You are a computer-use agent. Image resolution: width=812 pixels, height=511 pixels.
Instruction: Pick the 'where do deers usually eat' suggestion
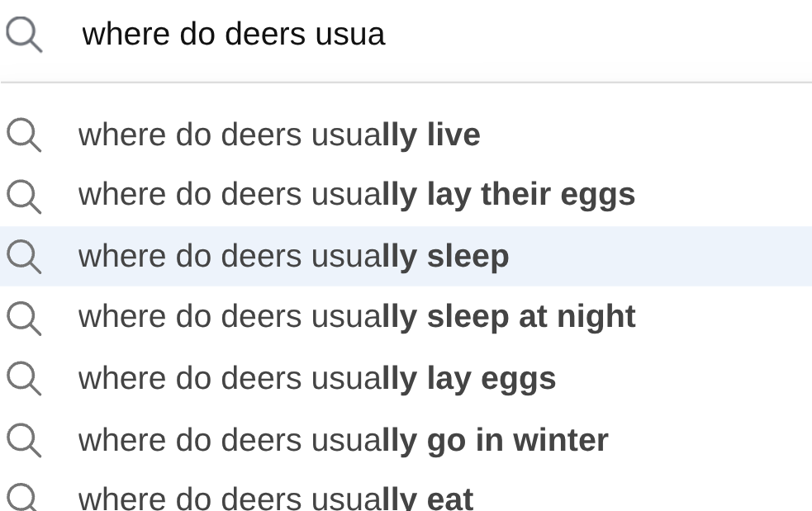[275, 499]
